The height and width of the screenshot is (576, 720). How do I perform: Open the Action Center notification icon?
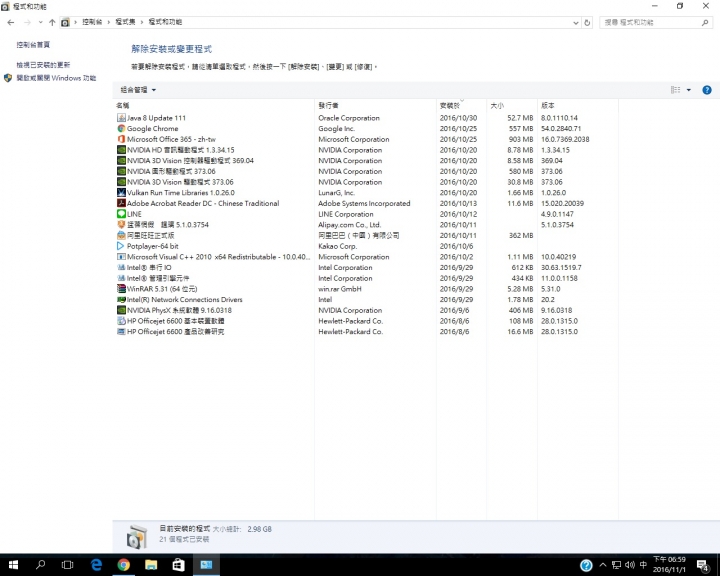coord(703,565)
